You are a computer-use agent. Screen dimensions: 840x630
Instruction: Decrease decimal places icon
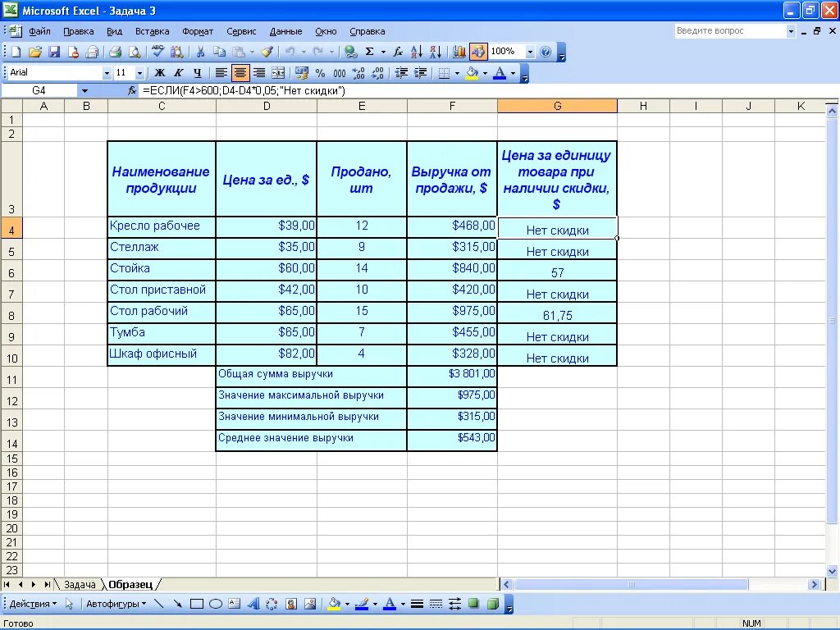pyautogui.click(x=377, y=73)
